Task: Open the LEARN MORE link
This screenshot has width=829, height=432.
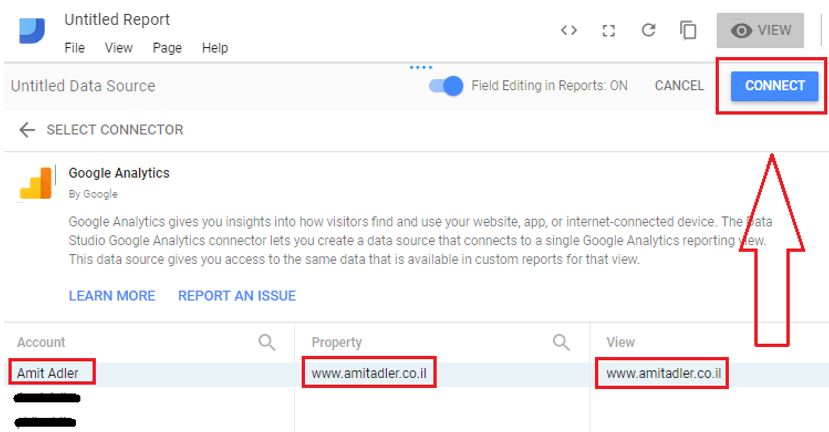Action: (112, 296)
